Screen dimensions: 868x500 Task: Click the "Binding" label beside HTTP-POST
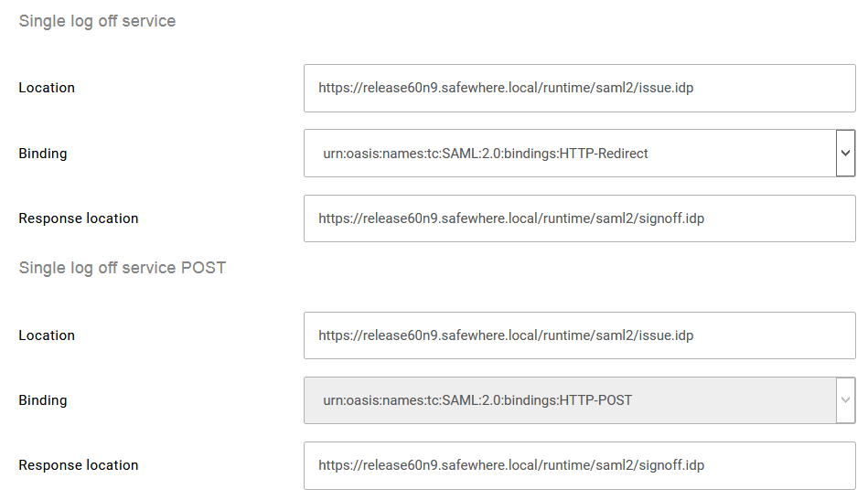tap(43, 400)
